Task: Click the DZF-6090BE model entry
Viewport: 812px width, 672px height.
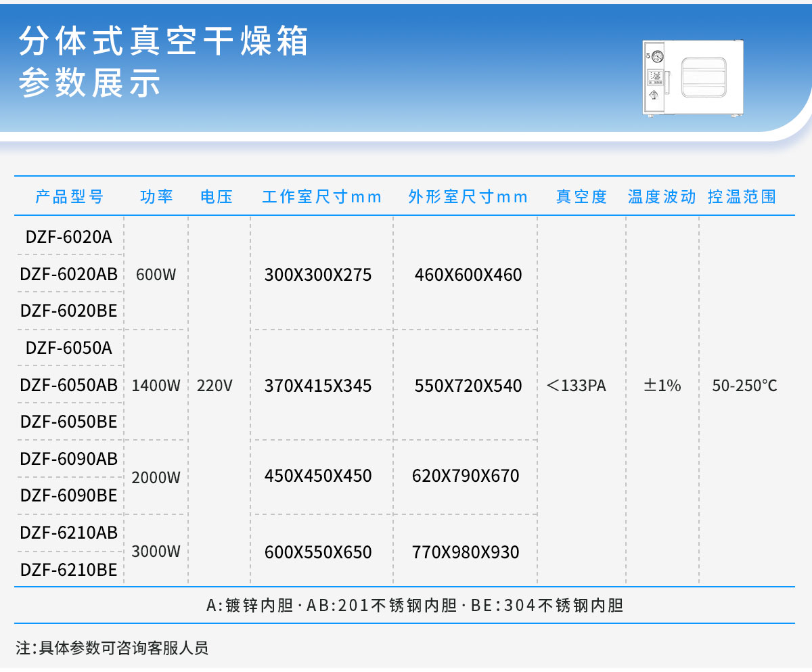Action: click(69, 495)
